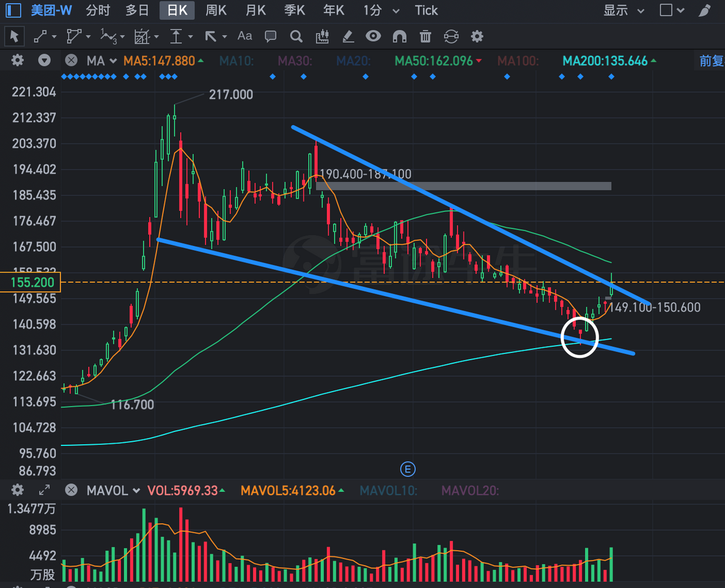Expand the measure tool dropdown arrow

point(190,37)
